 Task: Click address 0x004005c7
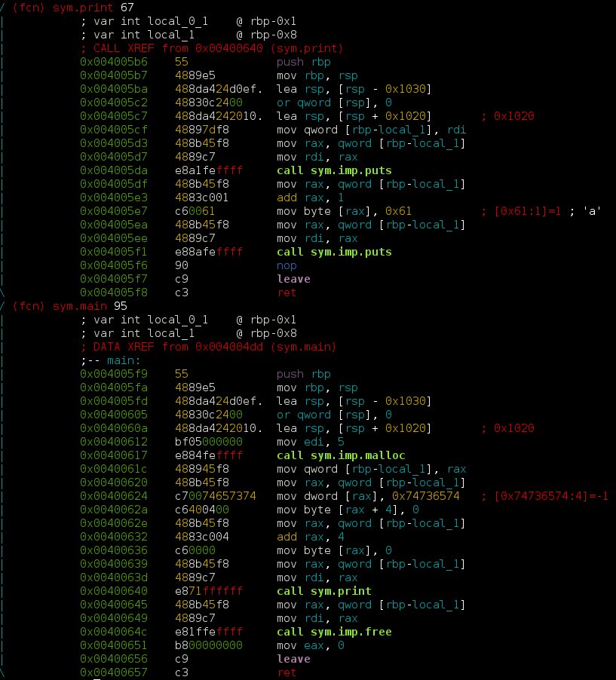114,116
